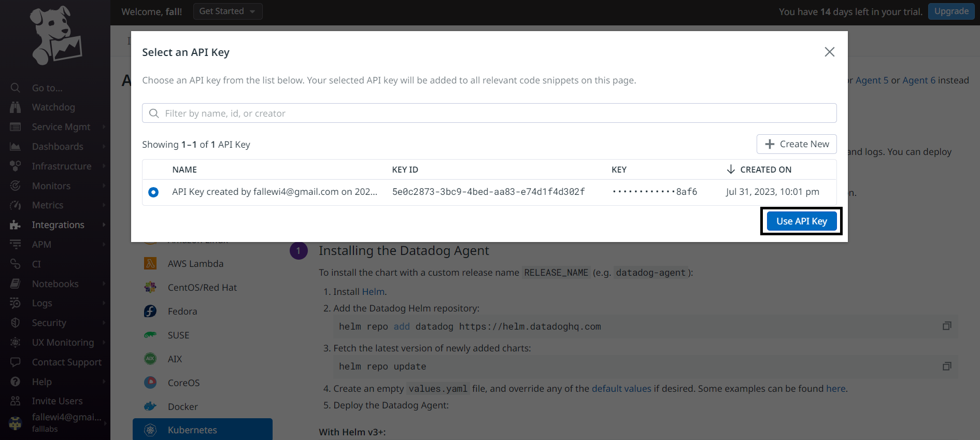Open the Watchdog binoculars icon
Viewport: 980px width, 440px height.
(x=16, y=107)
